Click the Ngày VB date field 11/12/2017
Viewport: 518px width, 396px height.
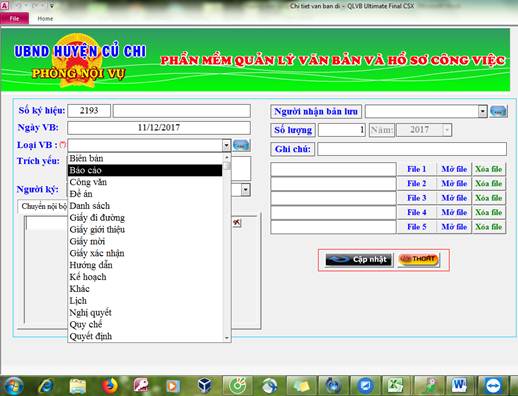(x=159, y=128)
